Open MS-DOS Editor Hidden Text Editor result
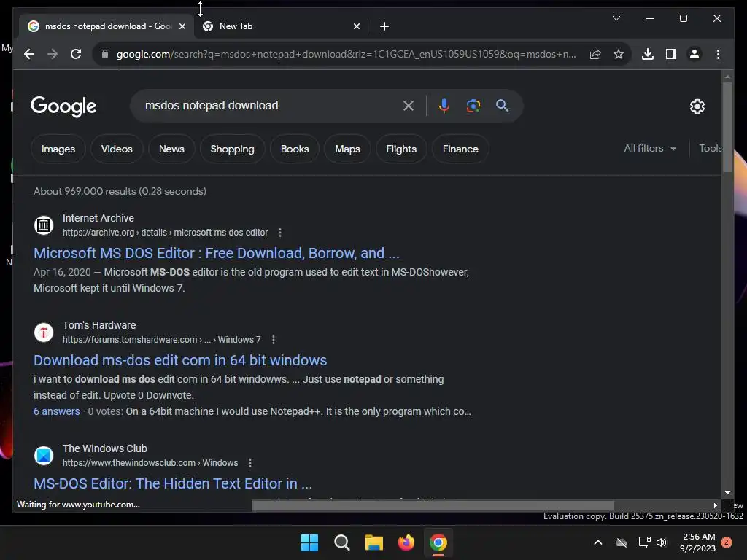 point(173,483)
